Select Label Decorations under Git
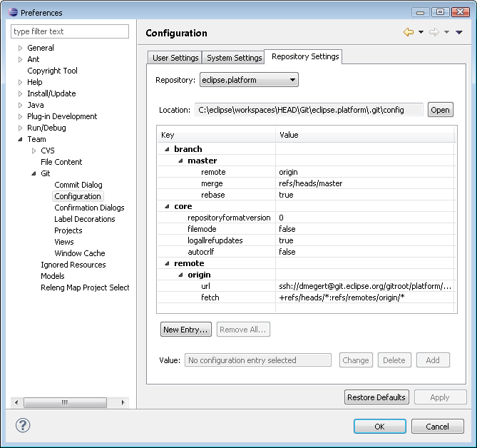Image resolution: width=477 pixels, height=448 pixels. click(85, 219)
